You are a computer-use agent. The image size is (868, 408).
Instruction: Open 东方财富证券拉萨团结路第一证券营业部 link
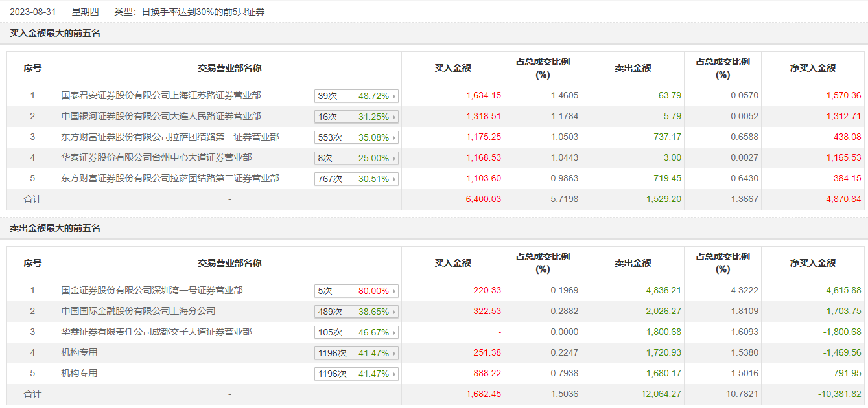170,137
